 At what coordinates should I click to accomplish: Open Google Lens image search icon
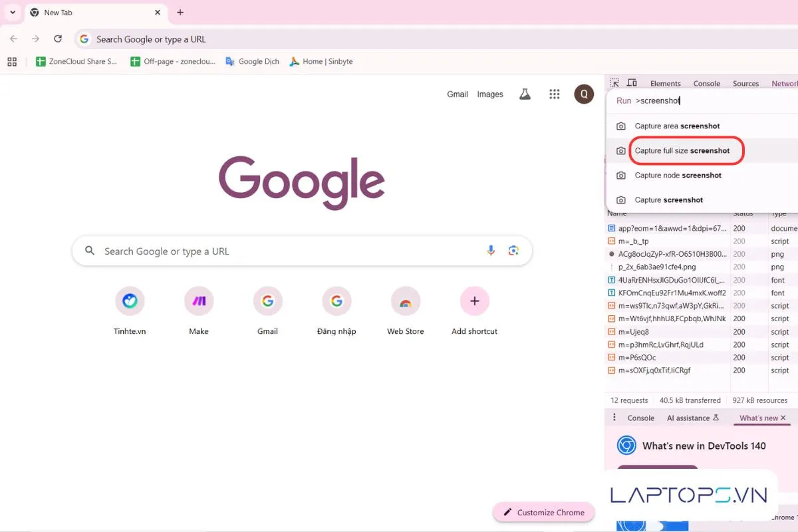coord(513,251)
